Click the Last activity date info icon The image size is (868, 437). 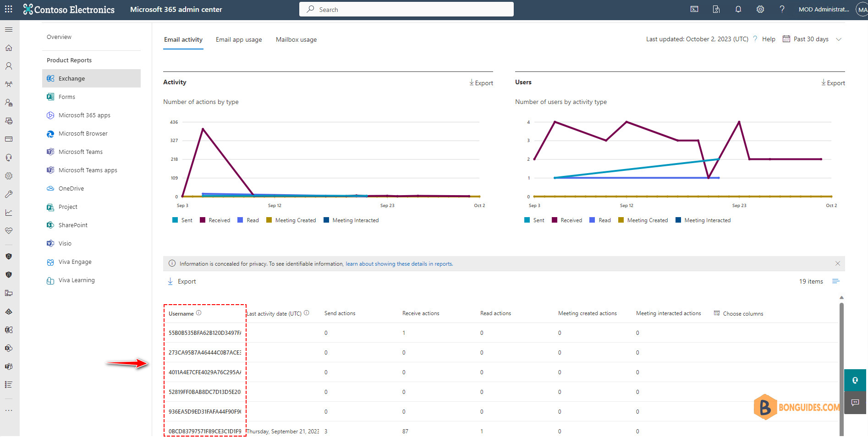pos(307,313)
